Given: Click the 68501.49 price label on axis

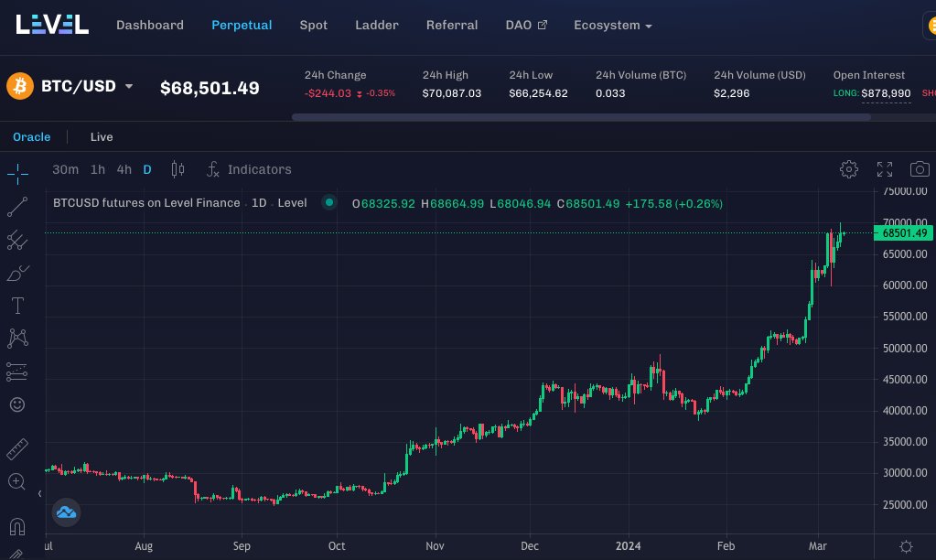Looking at the screenshot, I should click(902, 232).
